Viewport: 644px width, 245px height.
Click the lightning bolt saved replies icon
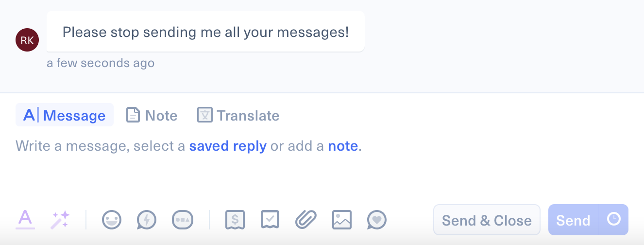coord(147,220)
